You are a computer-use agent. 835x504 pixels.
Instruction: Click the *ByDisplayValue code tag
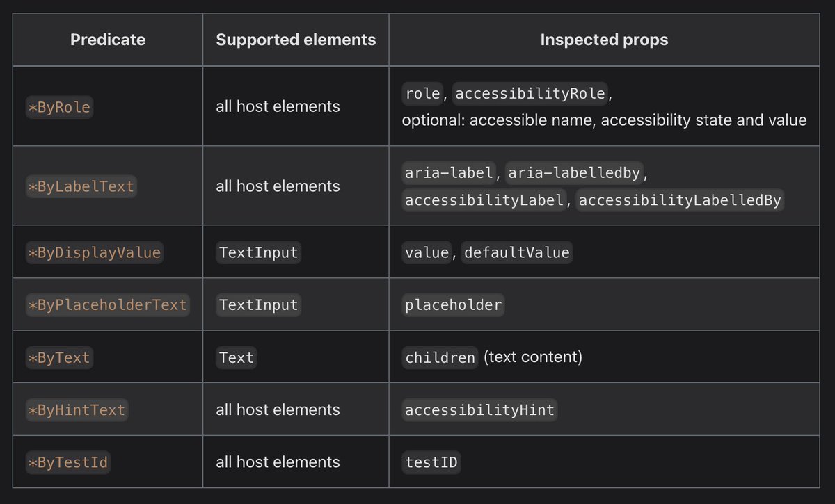coord(95,252)
